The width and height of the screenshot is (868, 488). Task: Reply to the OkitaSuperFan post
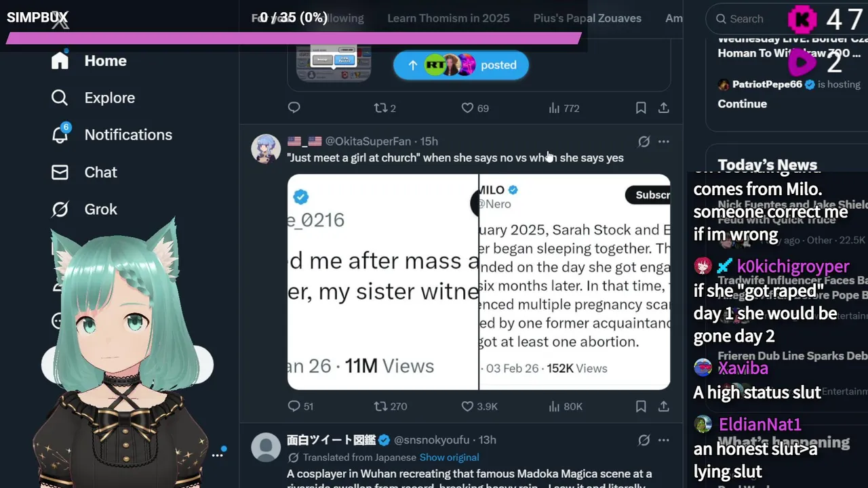tap(294, 406)
